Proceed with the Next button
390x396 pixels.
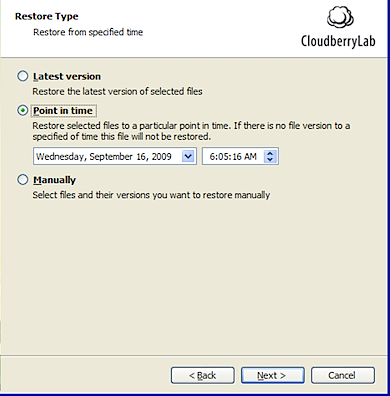coord(273,376)
